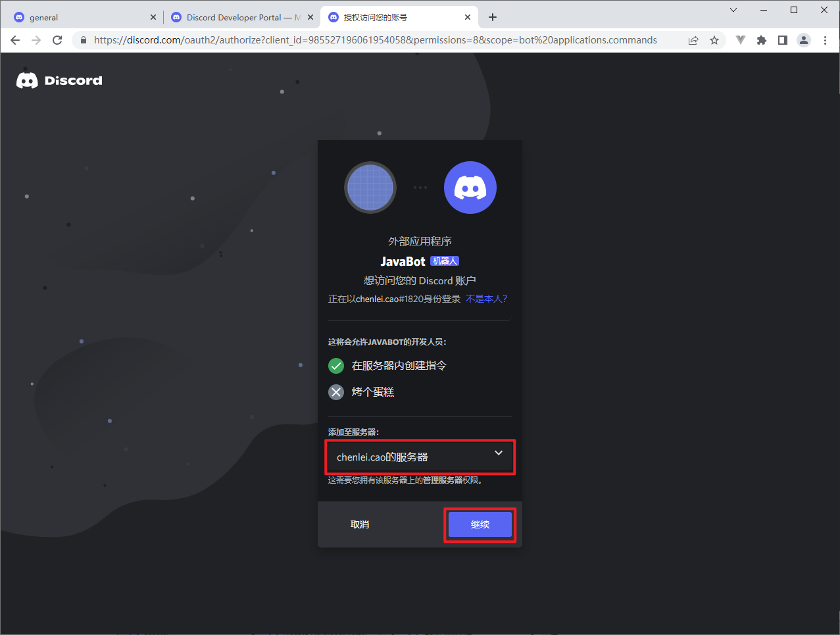This screenshot has height=635, width=840.
Task: Click the green checkmark for 在服务器内创建指令
Action: (x=336, y=366)
